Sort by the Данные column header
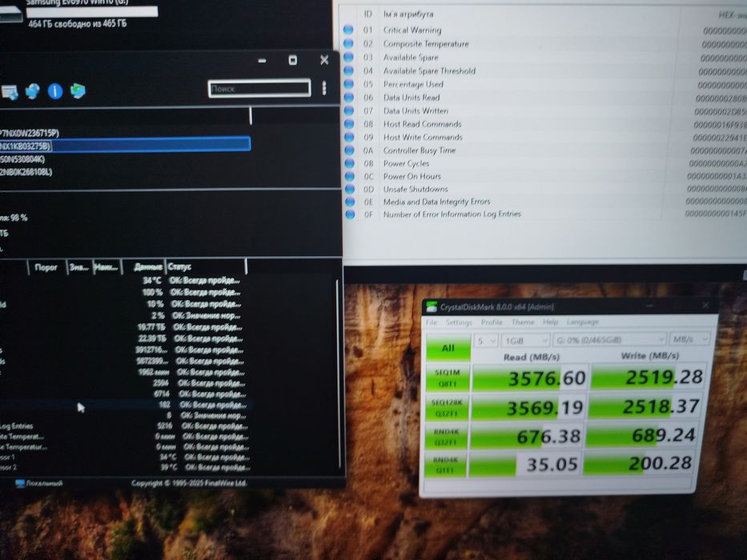This screenshot has width=747, height=560. click(x=144, y=267)
